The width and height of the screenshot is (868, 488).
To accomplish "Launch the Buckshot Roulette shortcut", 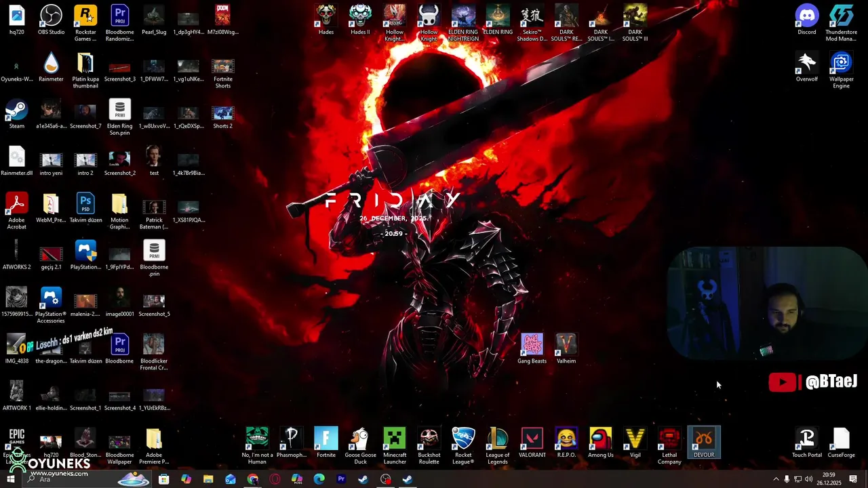I will (x=429, y=446).
